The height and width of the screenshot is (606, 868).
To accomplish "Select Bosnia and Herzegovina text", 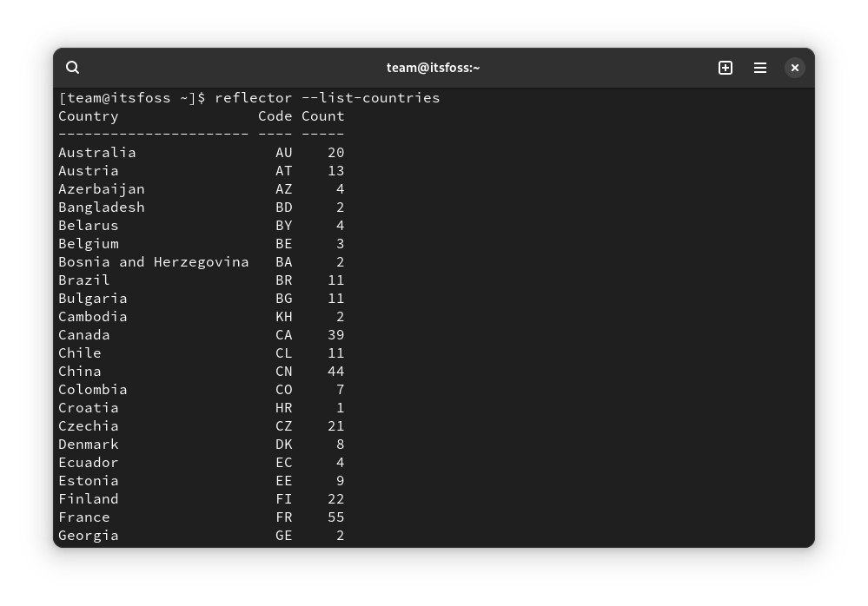I will [x=154, y=262].
